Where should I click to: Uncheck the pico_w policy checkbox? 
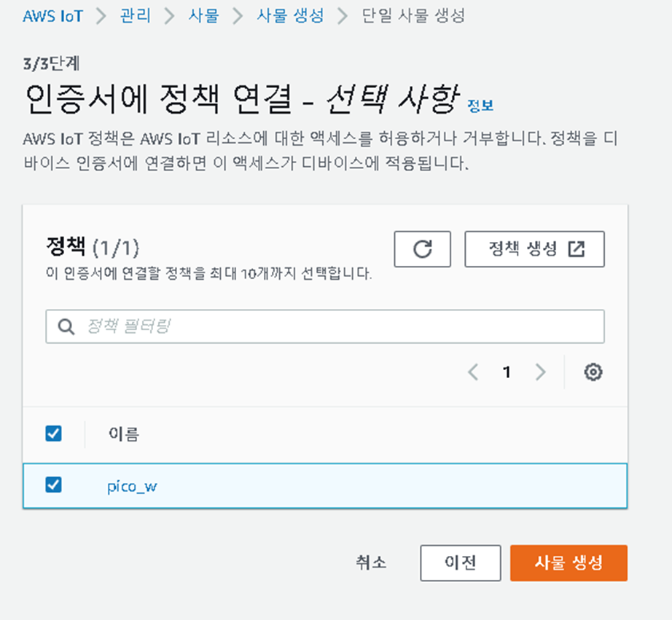tap(54, 485)
